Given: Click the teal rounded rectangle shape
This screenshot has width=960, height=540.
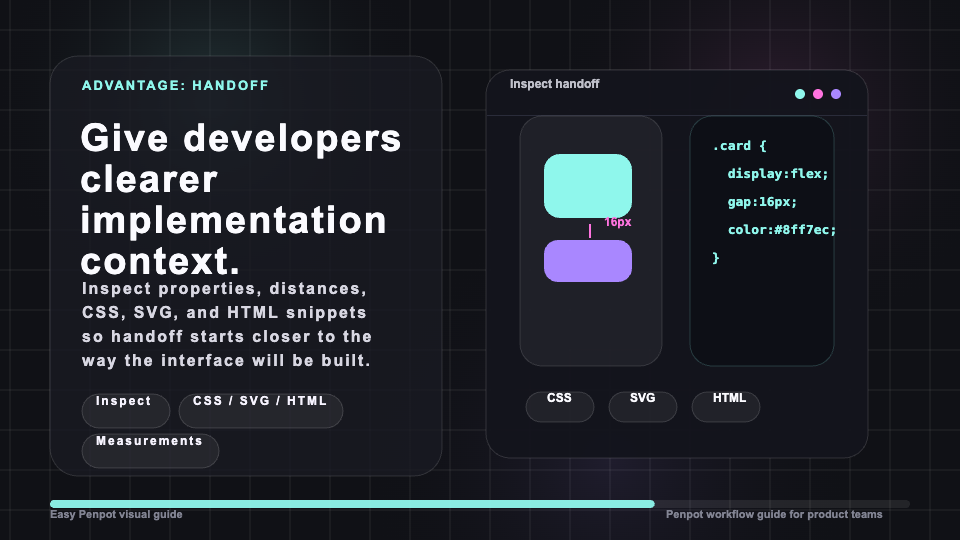Looking at the screenshot, I should [588, 186].
